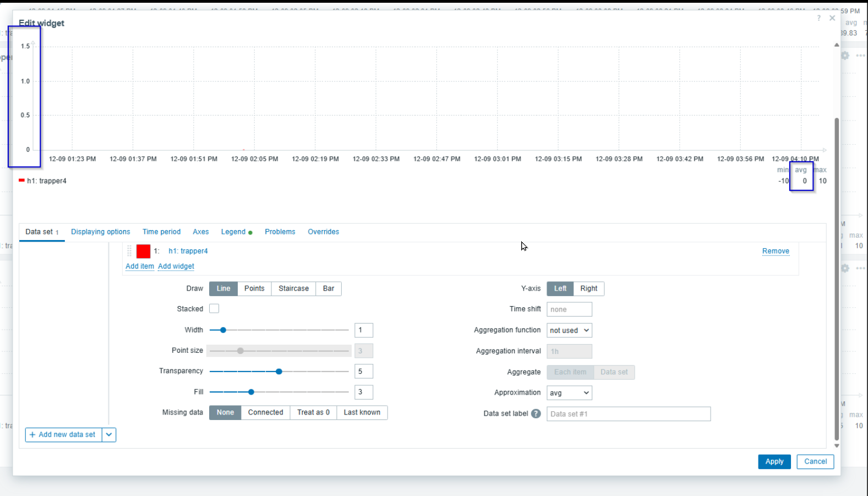Click into the Time shift field

pyautogui.click(x=569, y=309)
